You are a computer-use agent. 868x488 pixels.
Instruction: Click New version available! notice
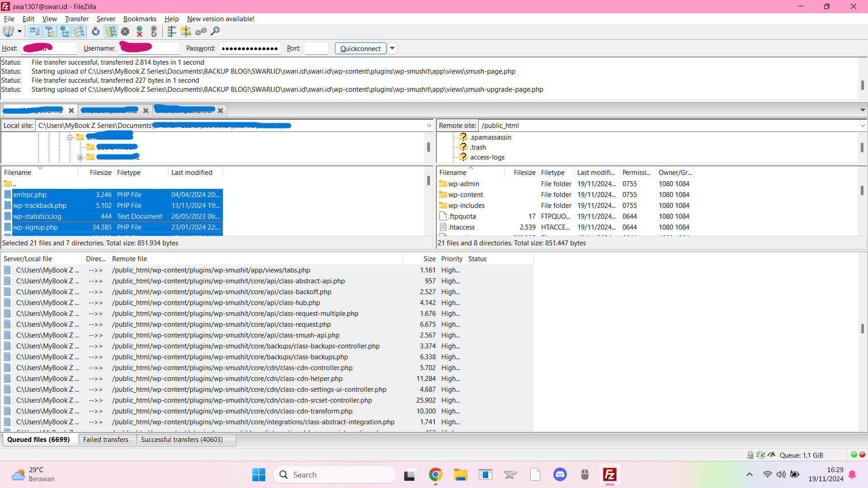tap(221, 19)
